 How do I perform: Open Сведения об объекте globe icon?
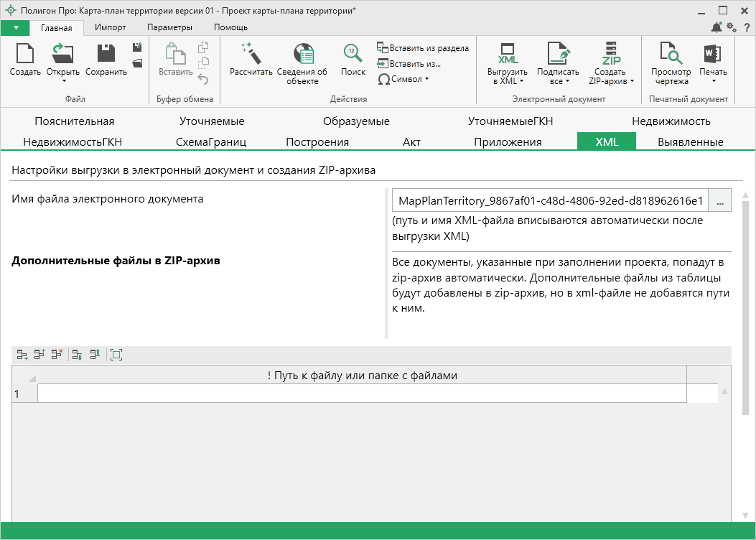point(302,54)
